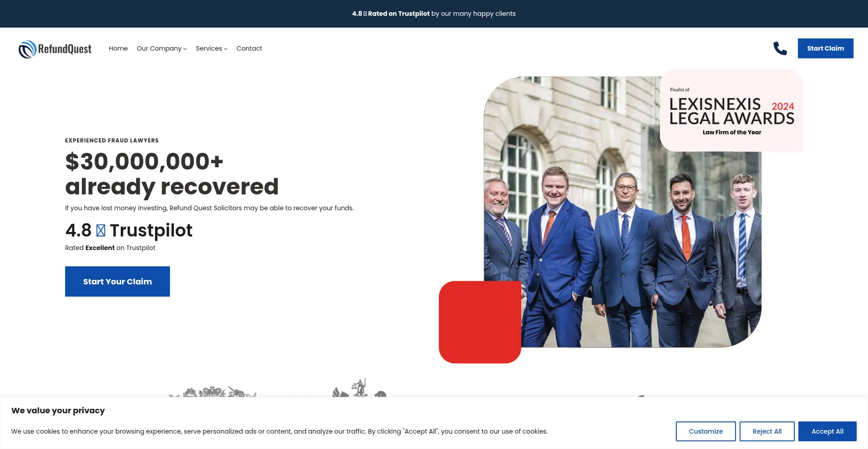Go to the Home page
Screen dimensions: 868x449
pos(118,48)
